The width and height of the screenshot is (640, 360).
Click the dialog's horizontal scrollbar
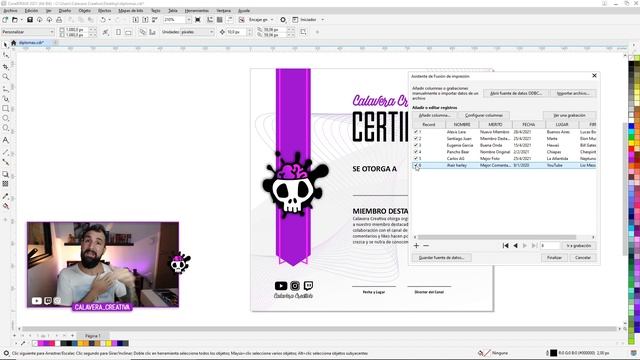[x=496, y=237]
